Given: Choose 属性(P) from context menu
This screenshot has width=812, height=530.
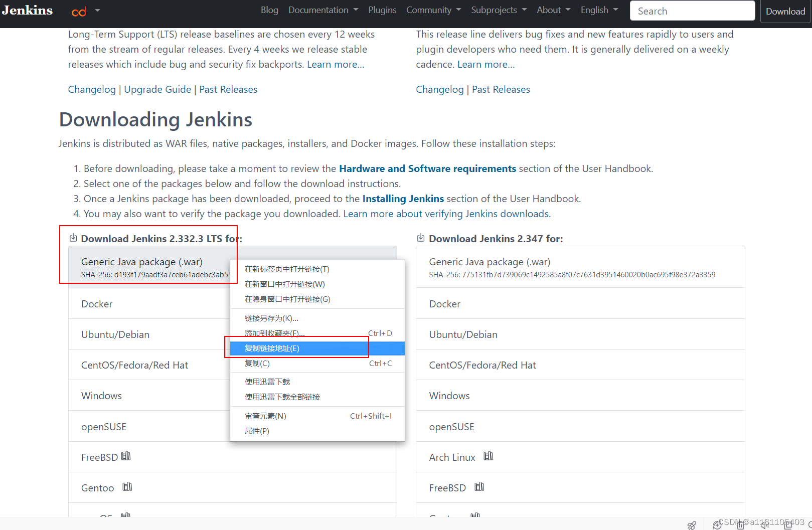Looking at the screenshot, I should (317, 431).
